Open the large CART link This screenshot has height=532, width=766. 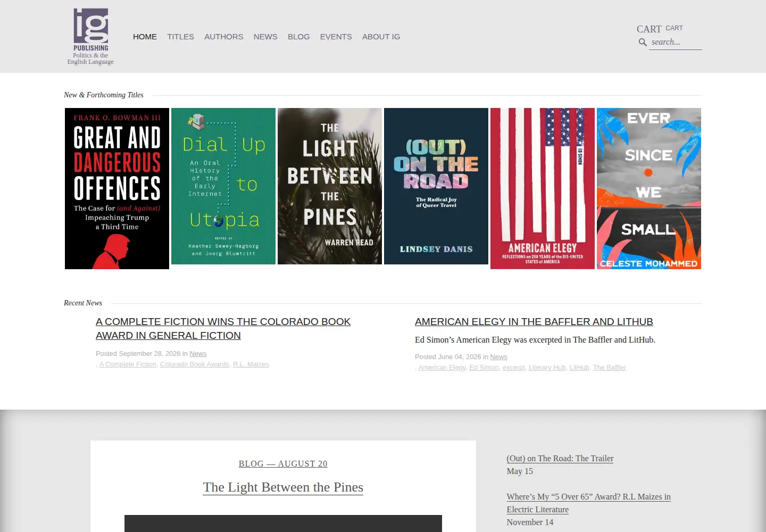[x=649, y=29]
